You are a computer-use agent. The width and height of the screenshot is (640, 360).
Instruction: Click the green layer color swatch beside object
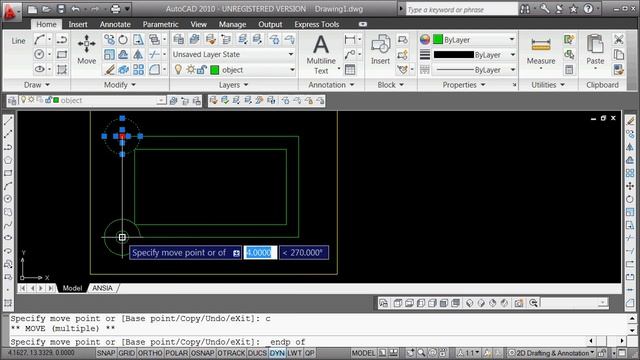click(215, 70)
